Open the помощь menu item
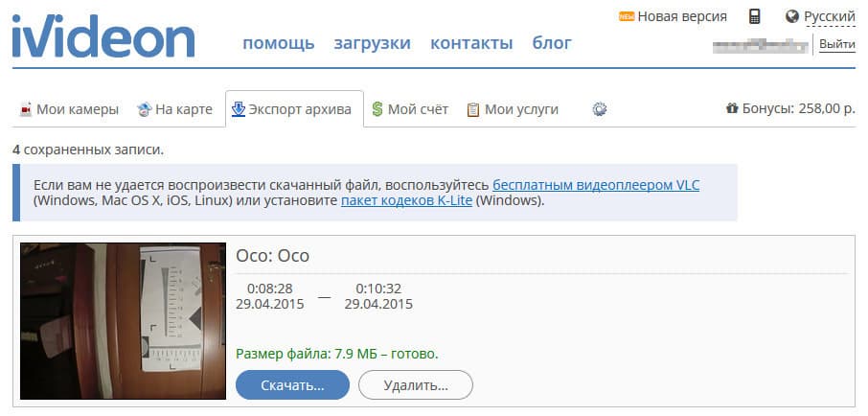The image size is (868, 416). [278, 43]
